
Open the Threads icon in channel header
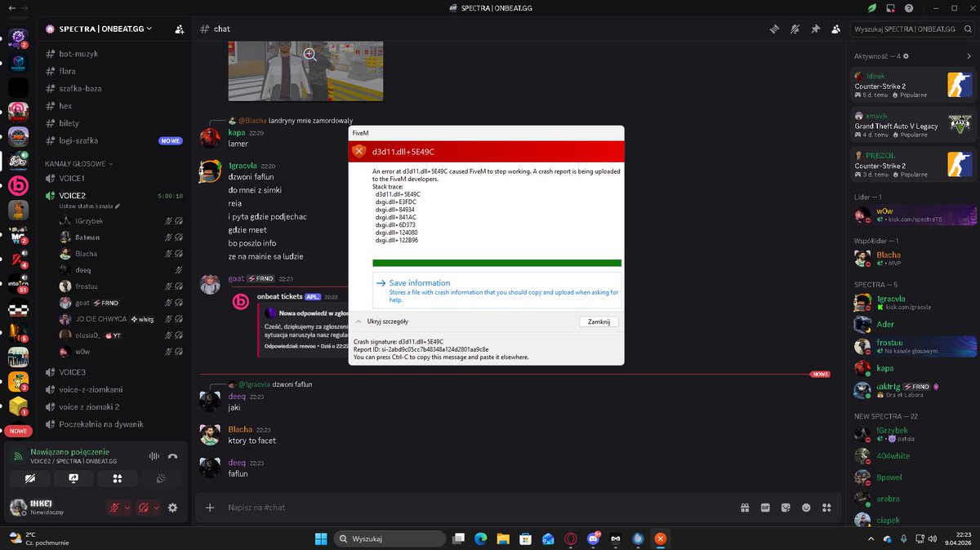tap(774, 29)
